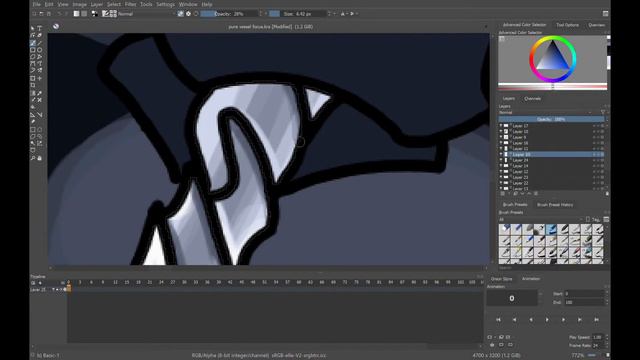This screenshot has height=360, width=640.
Task: Hide Layer 23 with eye icon
Action: (501, 178)
